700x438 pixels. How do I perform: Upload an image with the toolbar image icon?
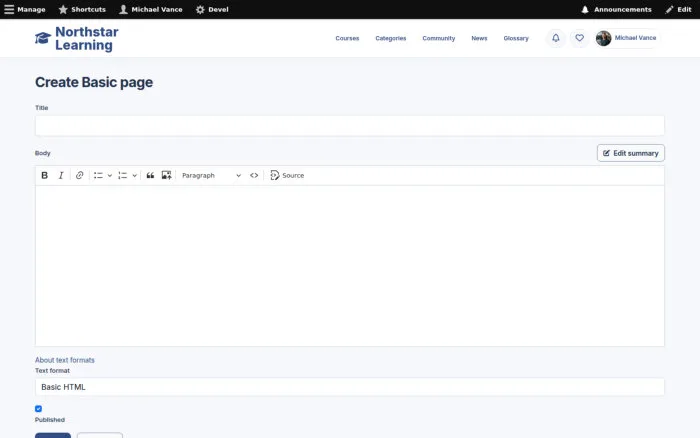pos(167,175)
